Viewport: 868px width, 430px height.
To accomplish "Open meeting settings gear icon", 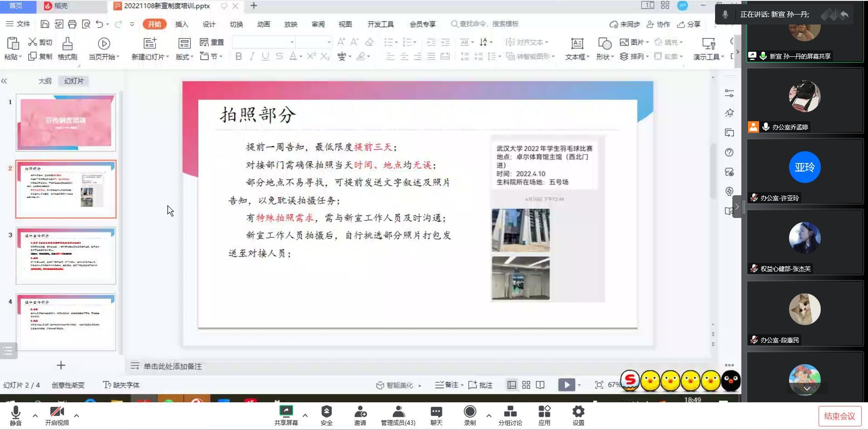I will click(578, 412).
